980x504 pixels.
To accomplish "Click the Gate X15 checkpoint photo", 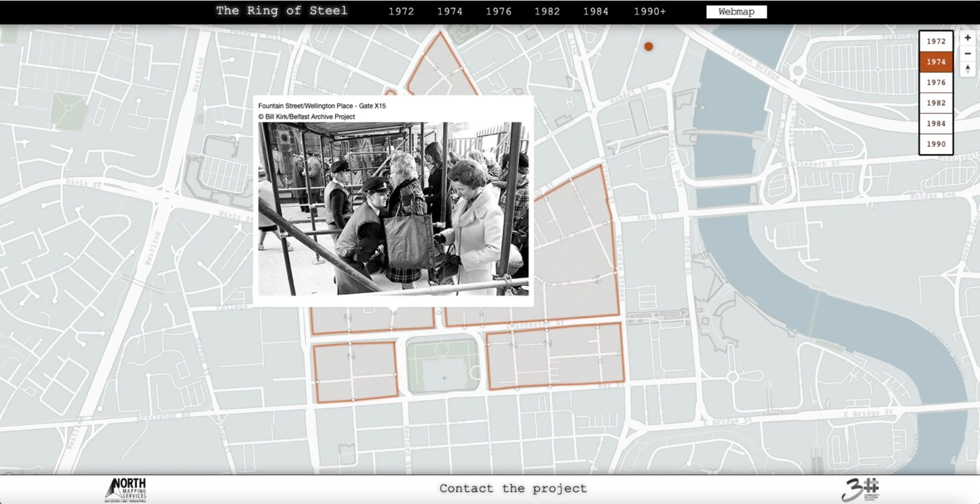I will point(393,209).
